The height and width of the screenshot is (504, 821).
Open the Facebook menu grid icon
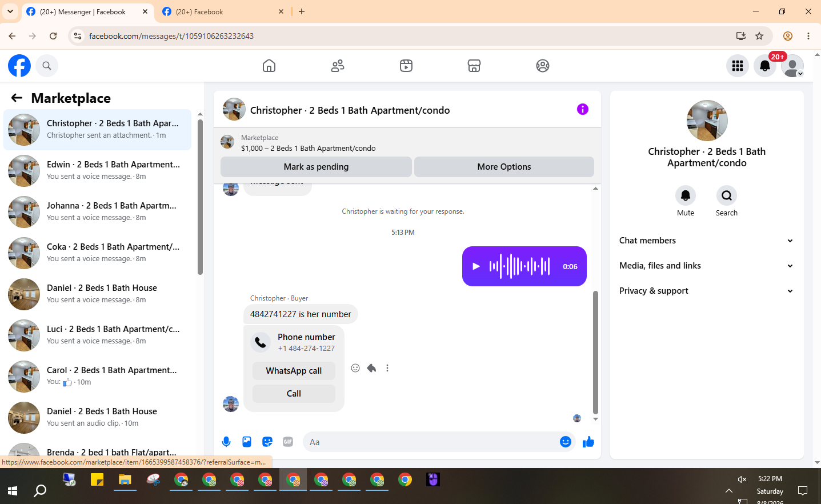point(738,66)
